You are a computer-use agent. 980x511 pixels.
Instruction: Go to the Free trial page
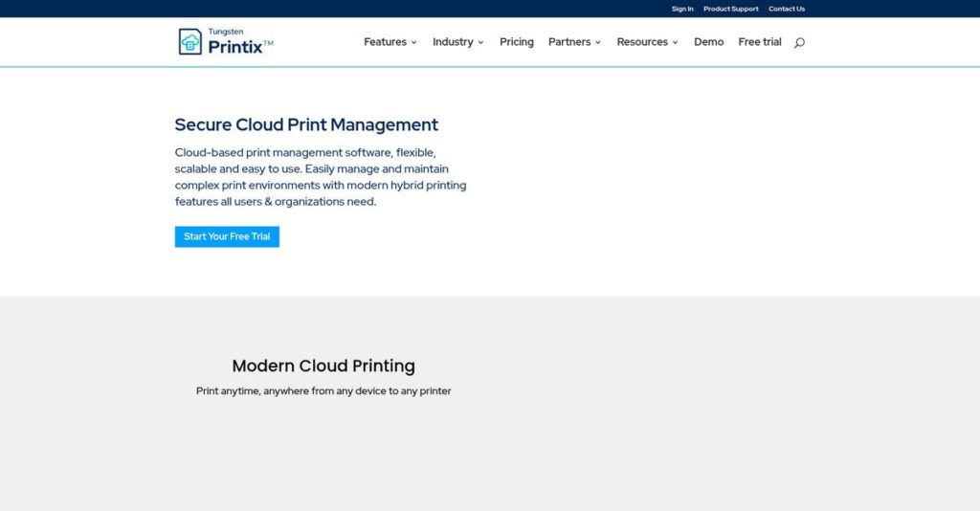coord(759,42)
